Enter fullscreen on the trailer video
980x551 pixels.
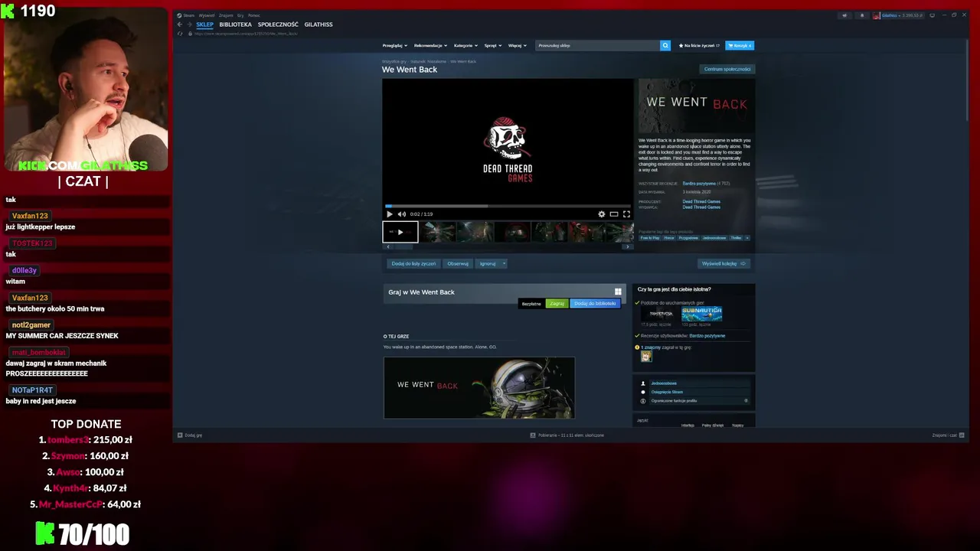(x=626, y=214)
